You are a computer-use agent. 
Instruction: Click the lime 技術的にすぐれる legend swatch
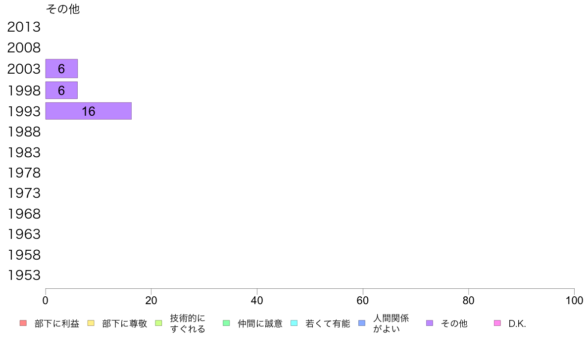click(158, 323)
